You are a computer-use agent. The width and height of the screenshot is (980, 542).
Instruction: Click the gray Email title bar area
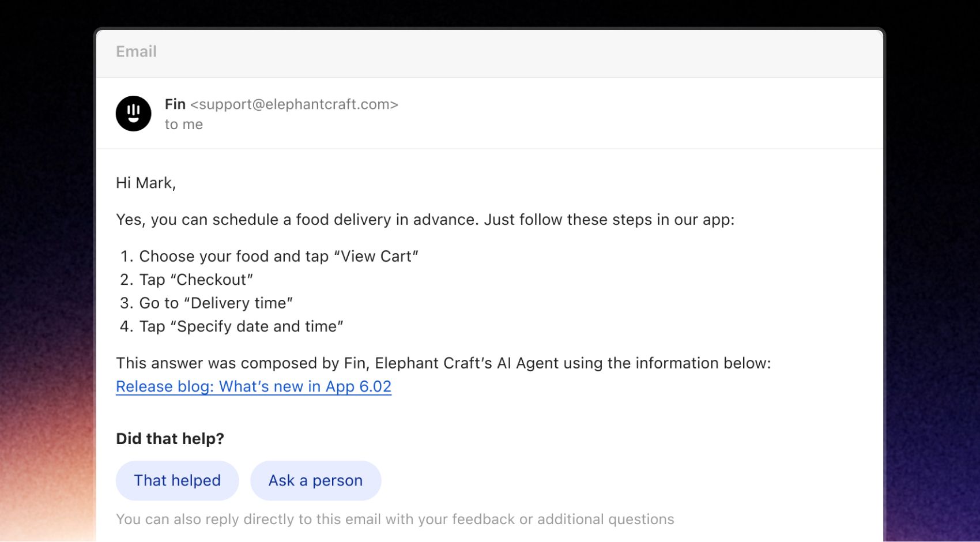coord(489,53)
